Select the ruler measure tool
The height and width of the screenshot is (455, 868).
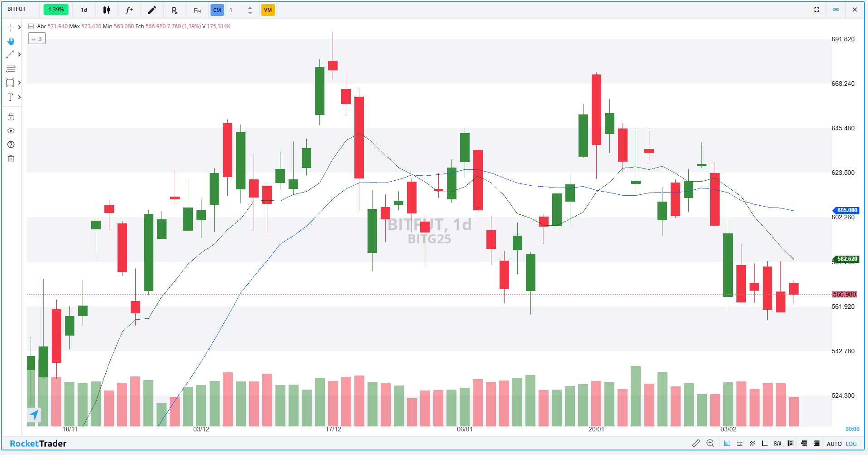[x=696, y=443]
